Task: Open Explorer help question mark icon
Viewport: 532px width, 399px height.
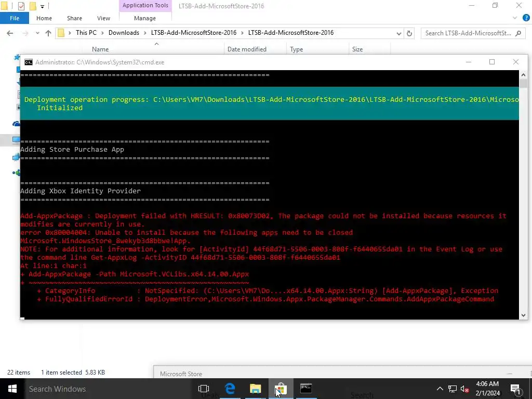Action: 526,18
